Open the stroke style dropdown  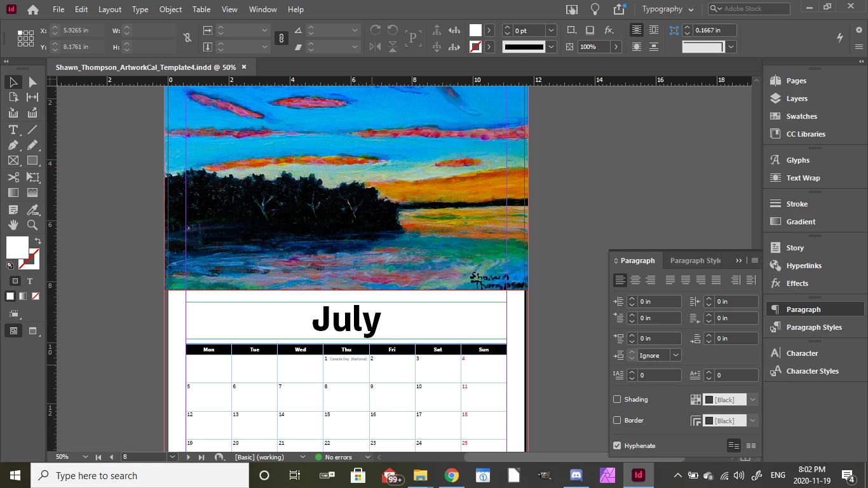tap(551, 46)
